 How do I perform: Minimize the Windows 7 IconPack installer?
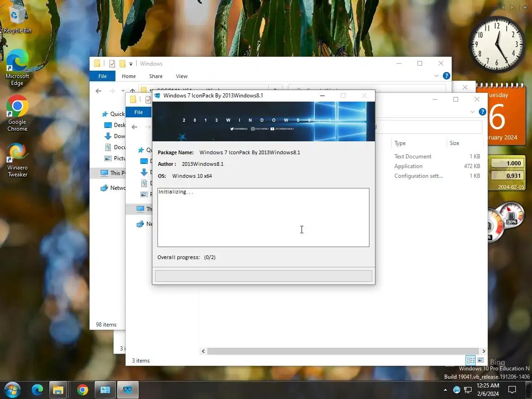point(322,96)
